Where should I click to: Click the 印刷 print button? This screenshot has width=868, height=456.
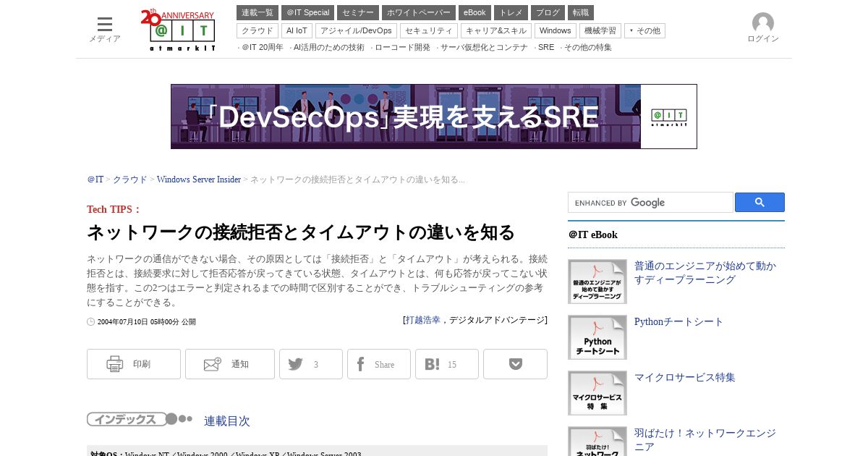[x=134, y=364]
